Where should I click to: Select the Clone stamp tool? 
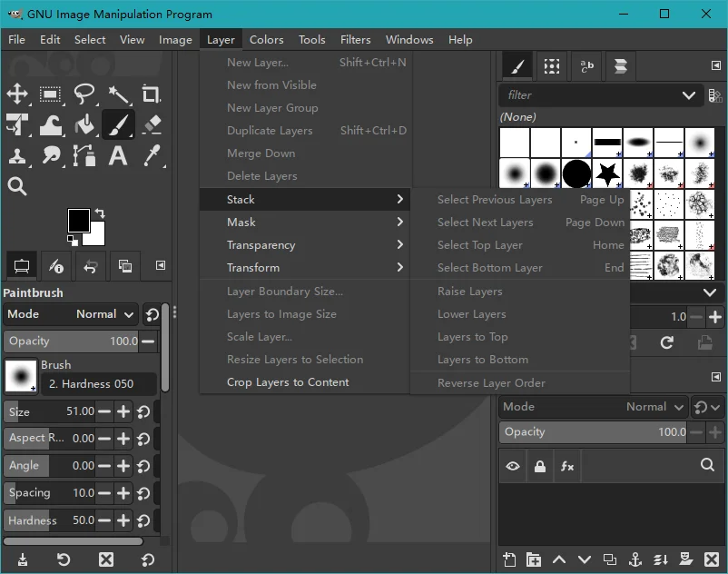click(x=17, y=155)
